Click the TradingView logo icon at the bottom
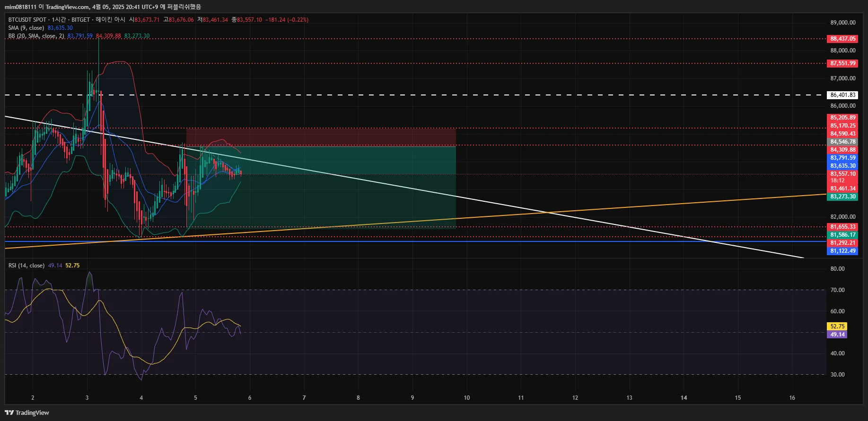The width and height of the screenshot is (868, 421). pyautogui.click(x=9, y=412)
